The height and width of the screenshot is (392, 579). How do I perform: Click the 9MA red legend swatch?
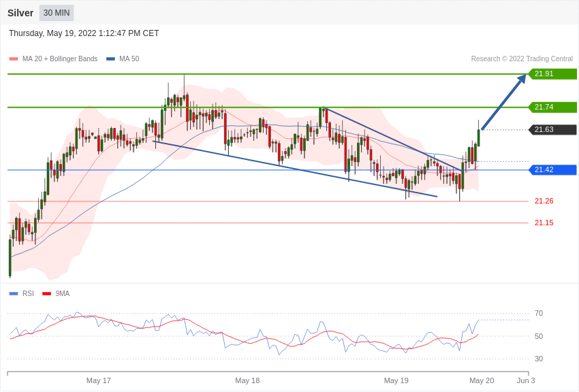[46, 294]
